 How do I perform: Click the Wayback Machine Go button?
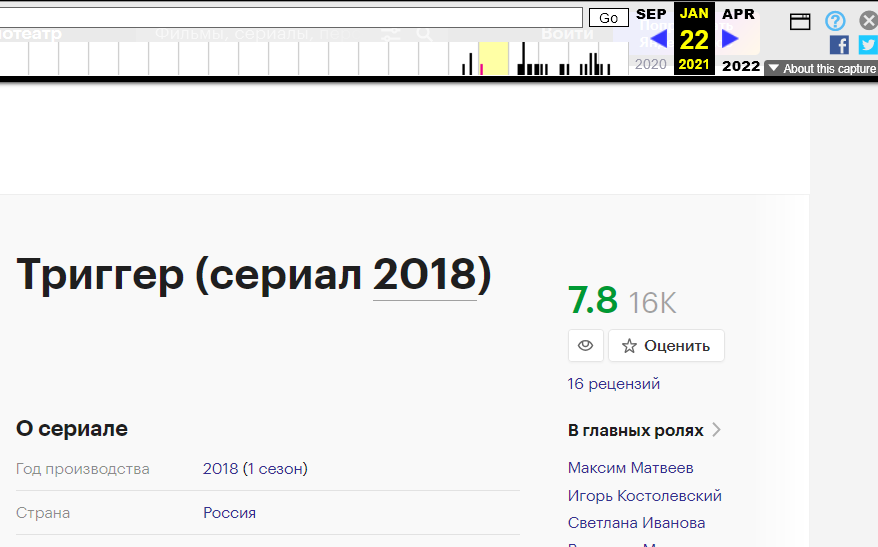click(609, 18)
